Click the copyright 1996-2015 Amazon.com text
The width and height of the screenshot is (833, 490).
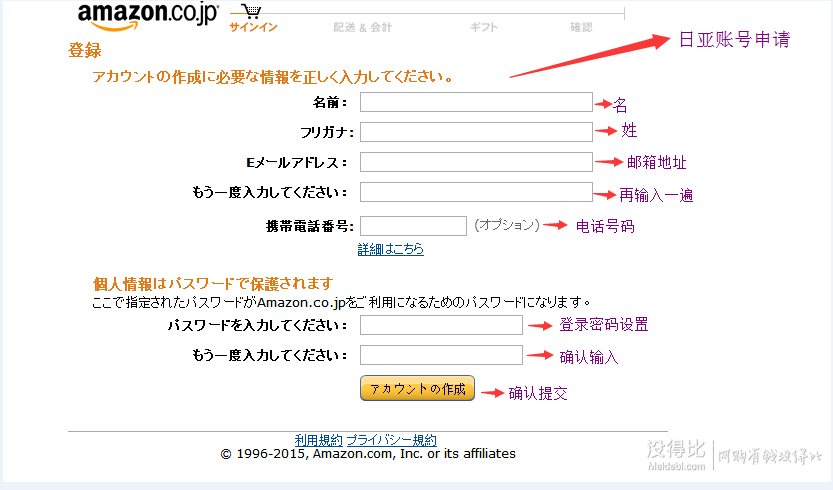(368, 454)
